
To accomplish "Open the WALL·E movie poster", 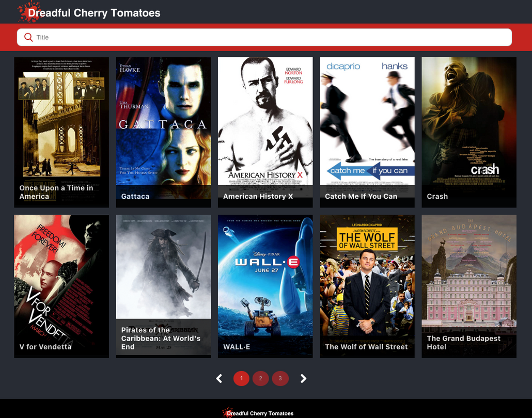I will 265,286.
